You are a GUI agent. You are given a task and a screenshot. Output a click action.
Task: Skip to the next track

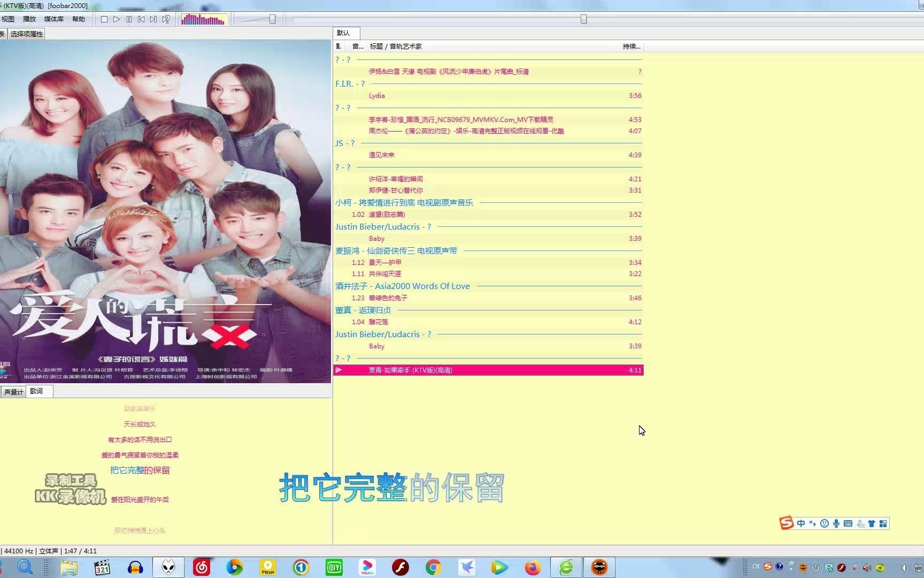153,19
